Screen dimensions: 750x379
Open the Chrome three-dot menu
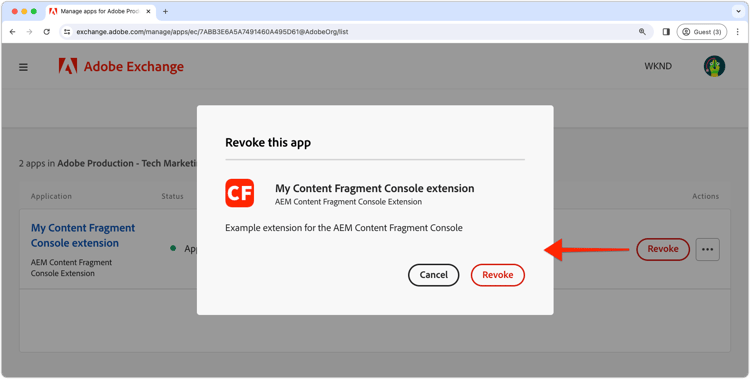[738, 32]
